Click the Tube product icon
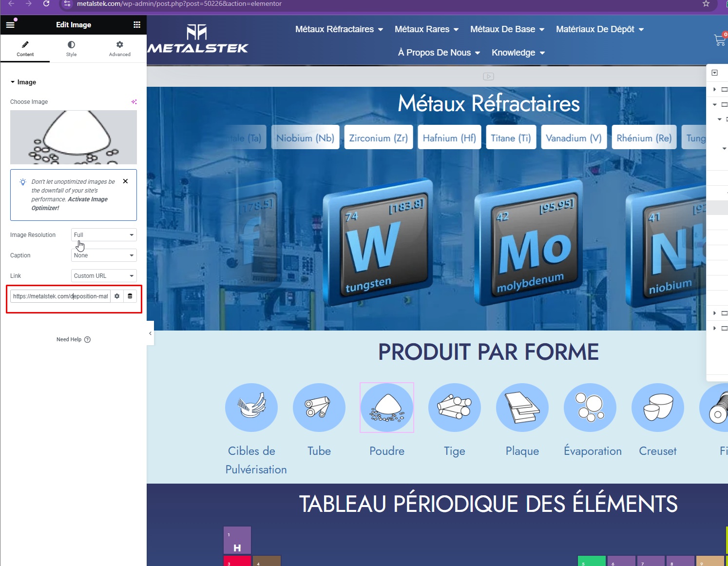 (x=319, y=408)
